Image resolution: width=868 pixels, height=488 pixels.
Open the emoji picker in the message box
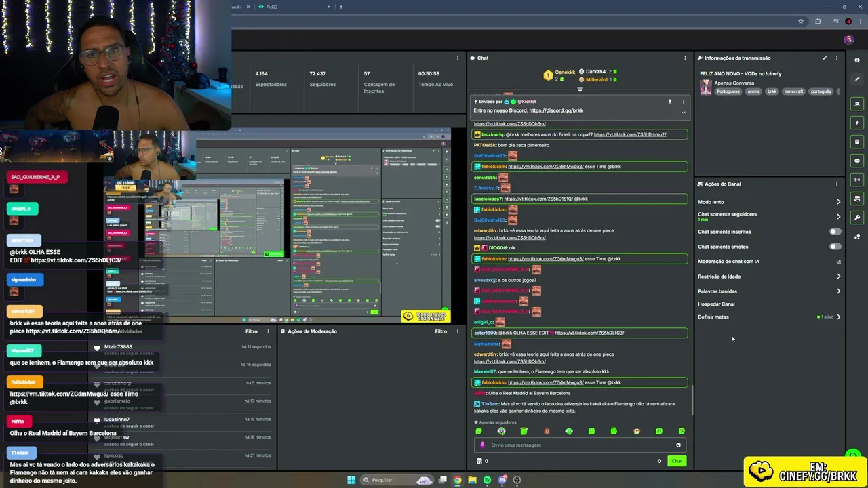pyautogui.click(x=678, y=445)
